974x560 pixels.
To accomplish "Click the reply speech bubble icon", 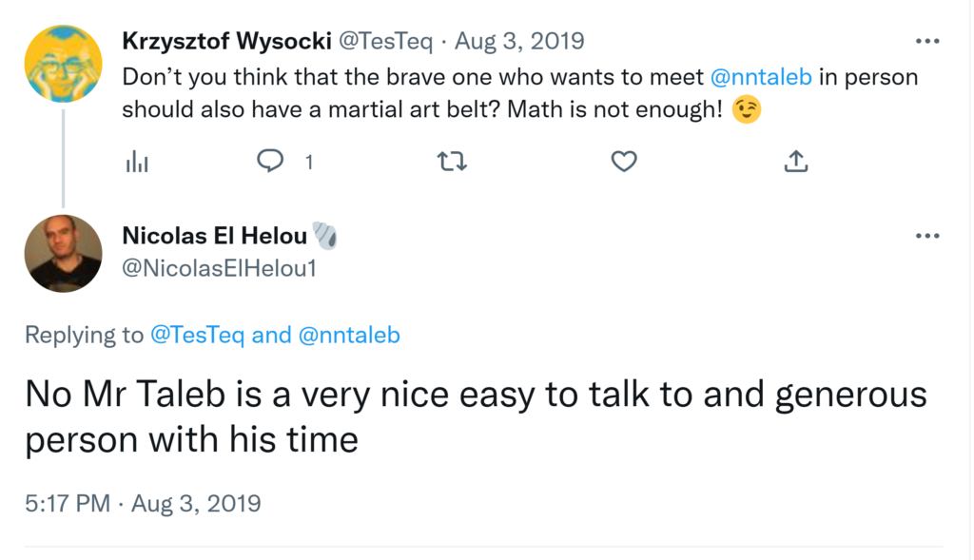I will 271,163.
